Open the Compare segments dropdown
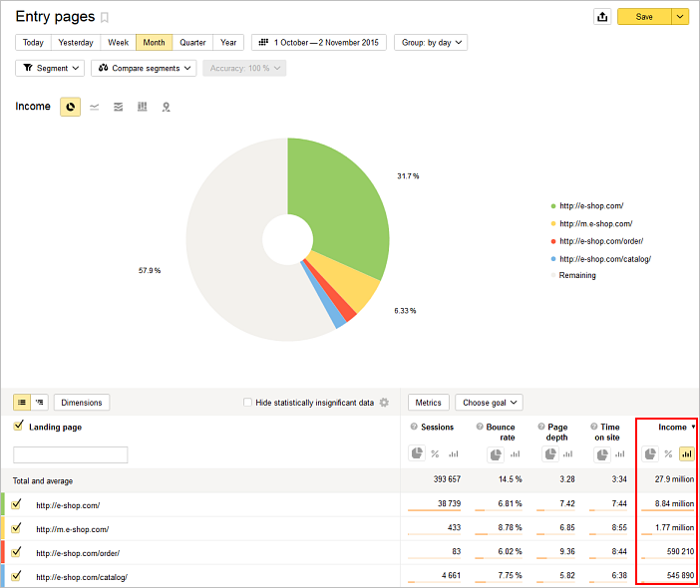Image resolution: width=700 pixels, height=588 pixels. pos(146,68)
